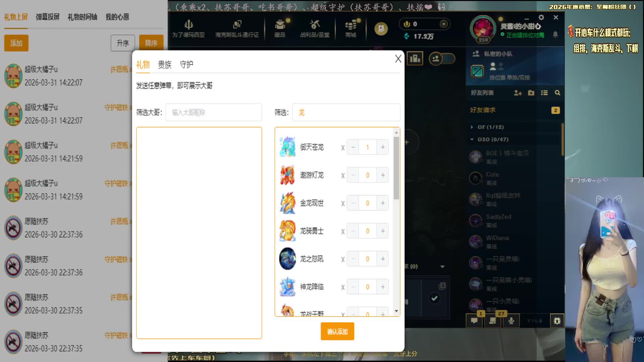Click the add friend icon

(518, 93)
